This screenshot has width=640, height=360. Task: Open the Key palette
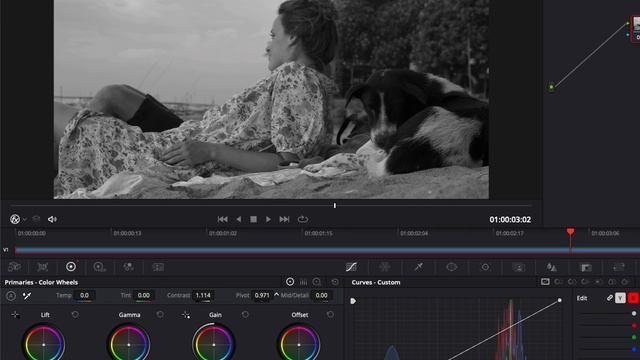coord(586,267)
